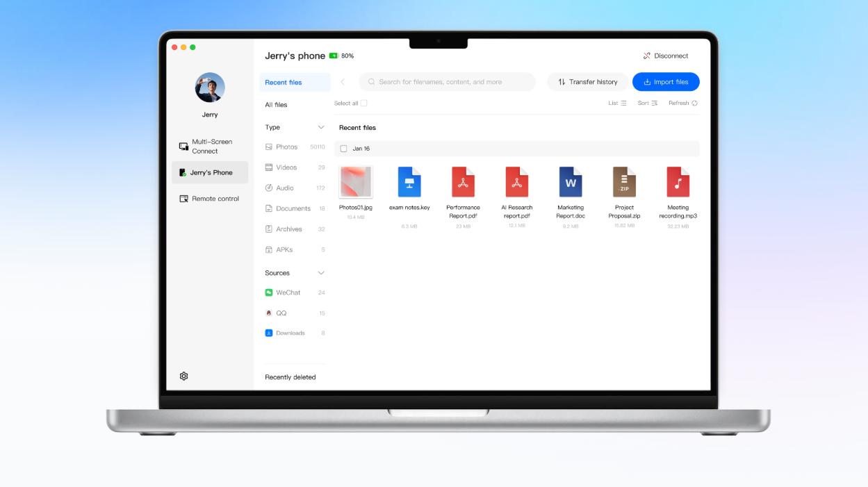The width and height of the screenshot is (868, 487).
Task: Click the battery indicator icon
Action: click(334, 56)
